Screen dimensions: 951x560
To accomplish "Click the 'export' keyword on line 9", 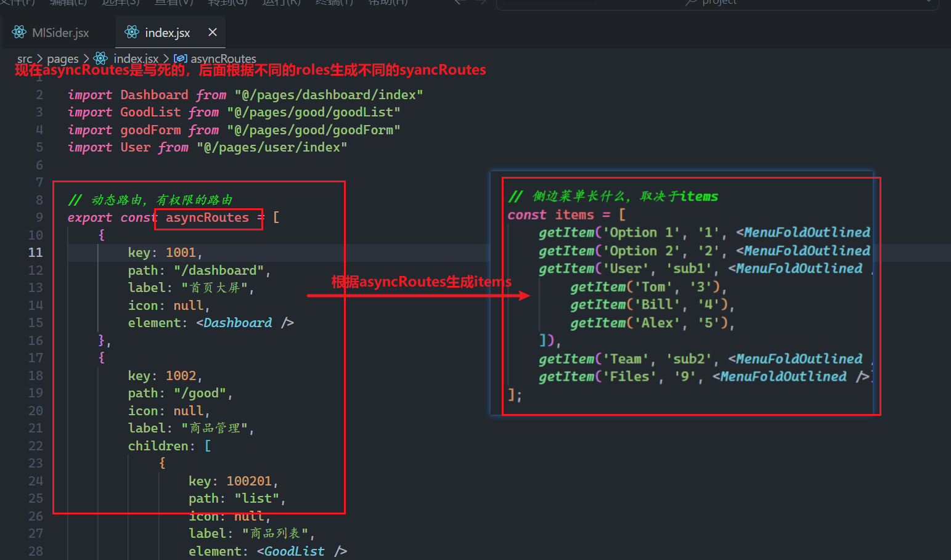I will (x=90, y=217).
